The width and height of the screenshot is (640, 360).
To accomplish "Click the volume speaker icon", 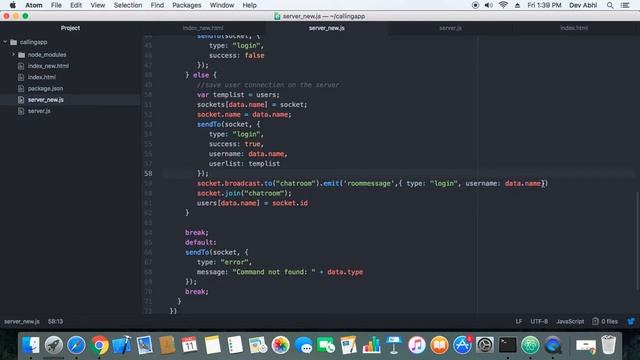I will coord(489,5).
